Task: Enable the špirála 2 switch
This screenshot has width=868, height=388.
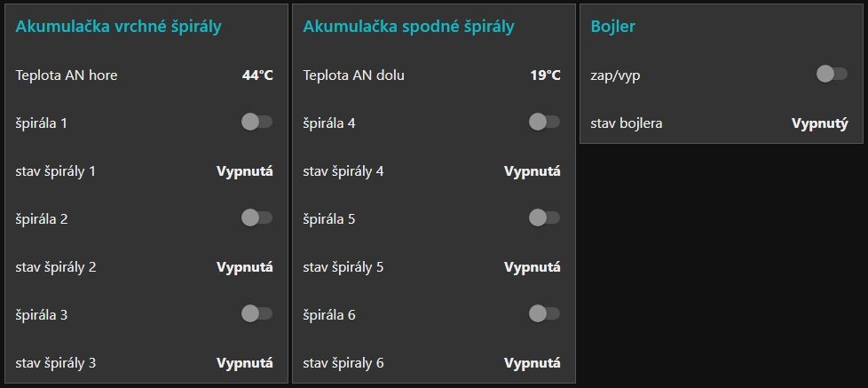Action: click(x=256, y=218)
